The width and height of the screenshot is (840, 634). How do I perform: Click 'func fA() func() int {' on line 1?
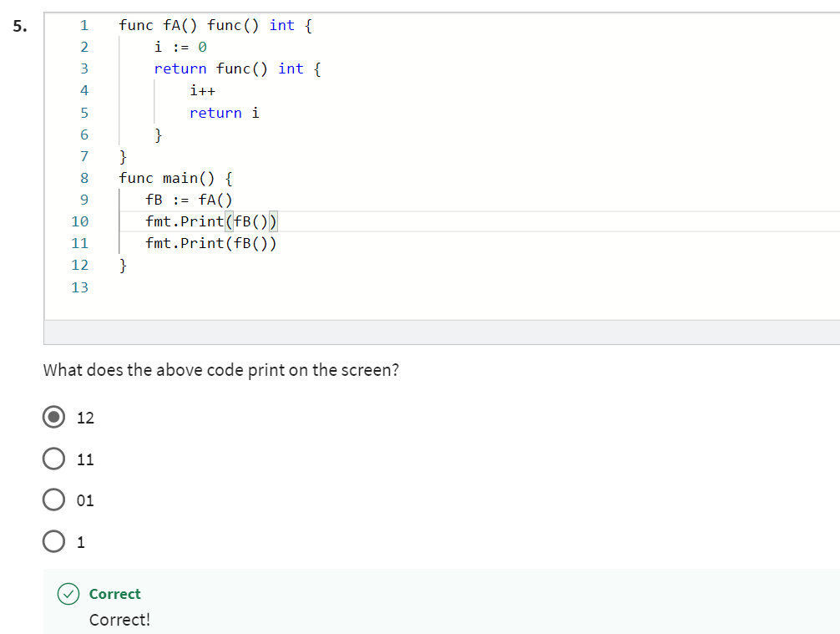click(215, 25)
